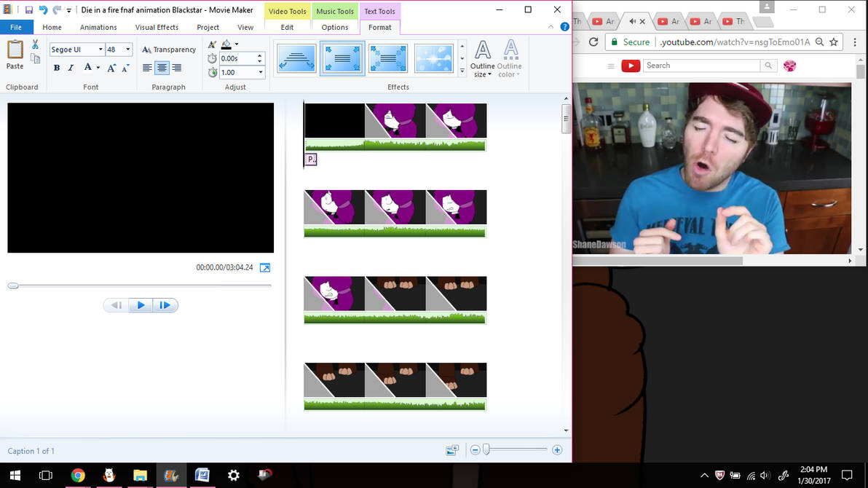Screen dimensions: 868x488
Task: Open Movie Maker Help icon
Action: coord(564,27)
